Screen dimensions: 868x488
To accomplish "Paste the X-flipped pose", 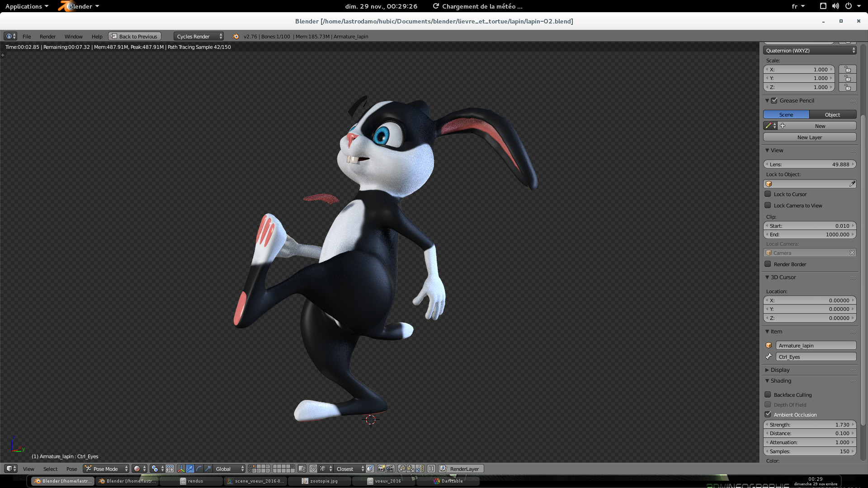I will click(420, 469).
